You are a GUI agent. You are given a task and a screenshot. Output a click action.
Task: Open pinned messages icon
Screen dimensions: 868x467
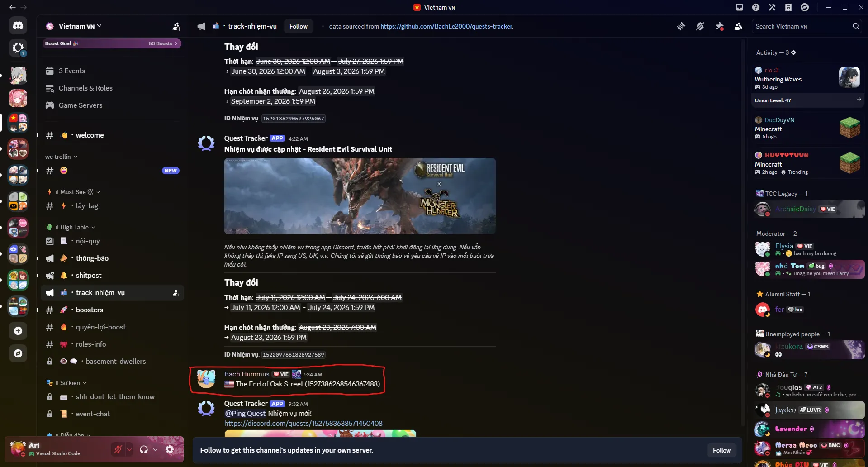coord(719,26)
